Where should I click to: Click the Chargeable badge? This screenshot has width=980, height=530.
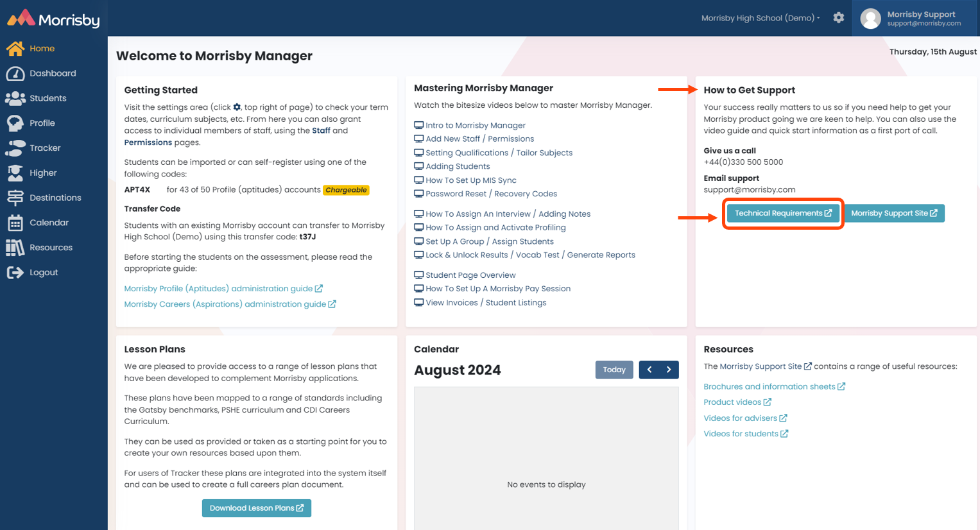coord(347,190)
